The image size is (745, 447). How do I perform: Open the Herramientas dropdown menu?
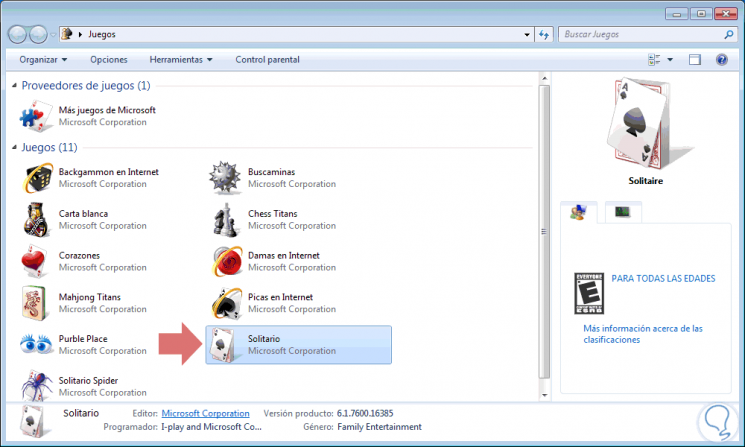181,59
